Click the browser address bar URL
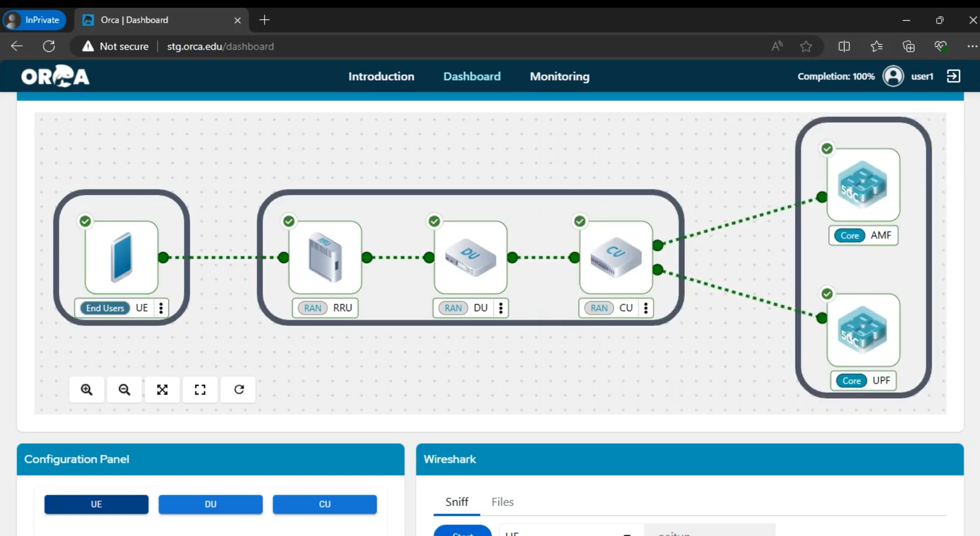Image resolution: width=980 pixels, height=536 pixels. [x=220, y=46]
